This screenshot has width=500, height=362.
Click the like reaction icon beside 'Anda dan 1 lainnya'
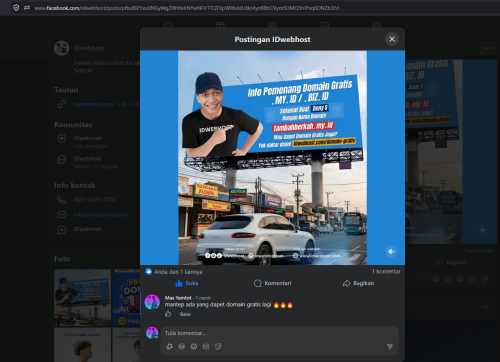tap(149, 272)
